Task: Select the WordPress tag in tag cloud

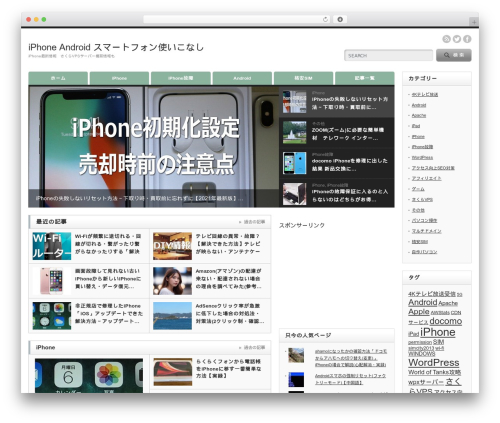Action: [434, 362]
